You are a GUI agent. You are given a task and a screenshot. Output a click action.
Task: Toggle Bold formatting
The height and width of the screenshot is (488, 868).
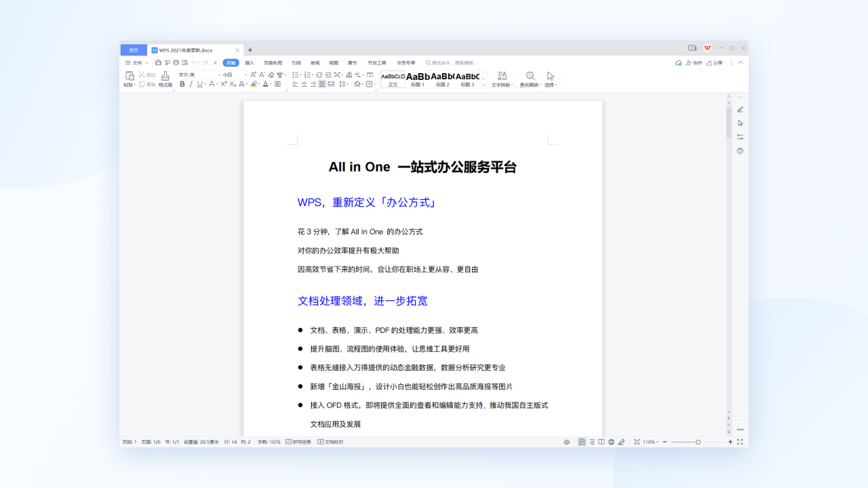coord(182,84)
